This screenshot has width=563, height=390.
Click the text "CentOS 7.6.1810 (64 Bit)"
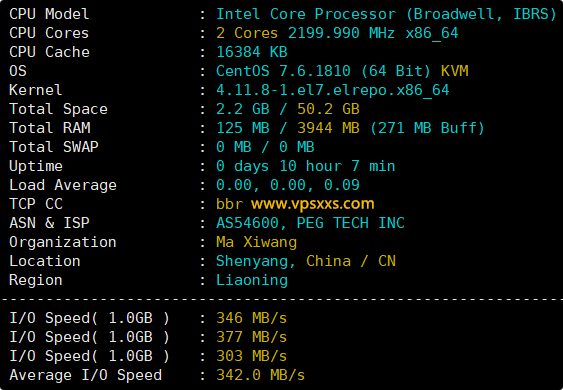tap(323, 71)
